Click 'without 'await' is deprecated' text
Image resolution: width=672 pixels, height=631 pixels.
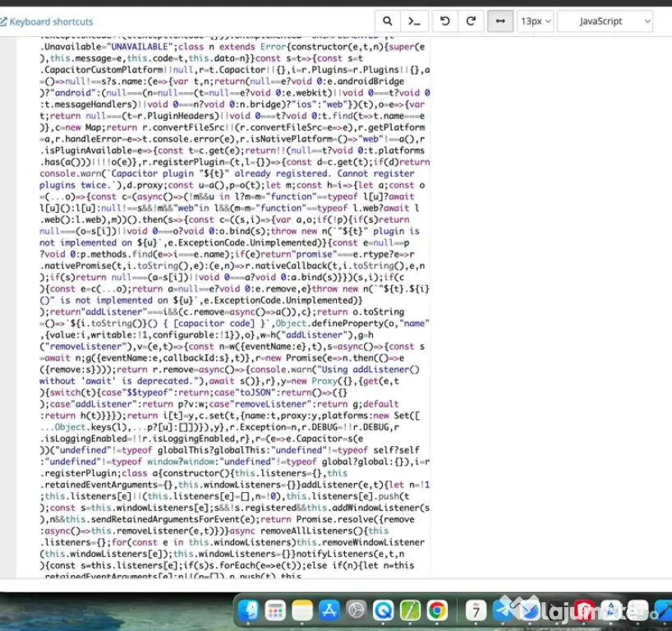pos(113,381)
